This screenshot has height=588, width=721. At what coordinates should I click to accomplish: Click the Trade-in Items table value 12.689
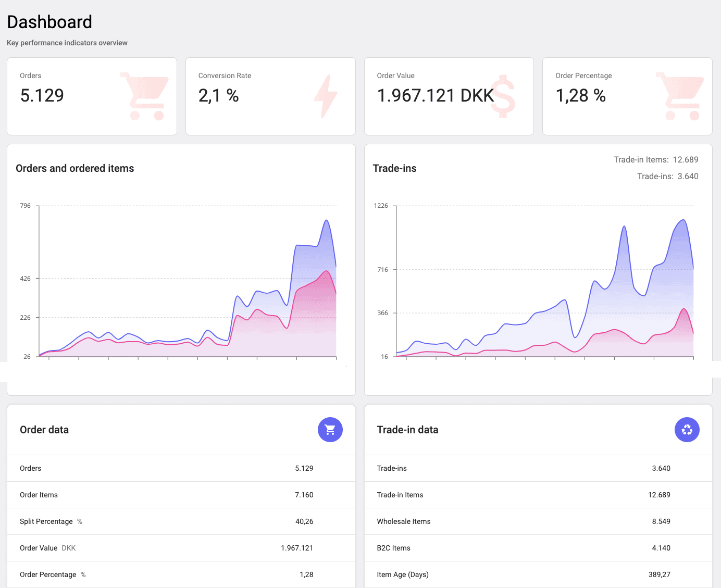point(659,495)
